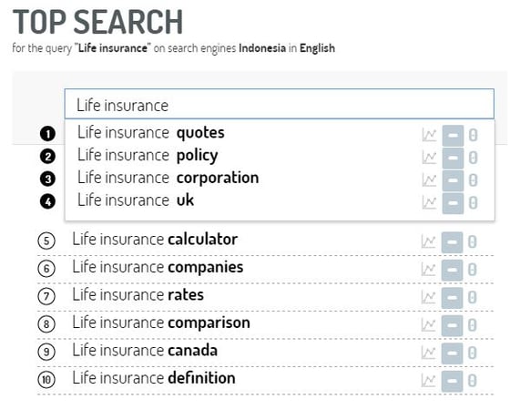This screenshot has height=420, width=510.
Task: Open trend chart for Life insurance policy
Action: [429, 158]
